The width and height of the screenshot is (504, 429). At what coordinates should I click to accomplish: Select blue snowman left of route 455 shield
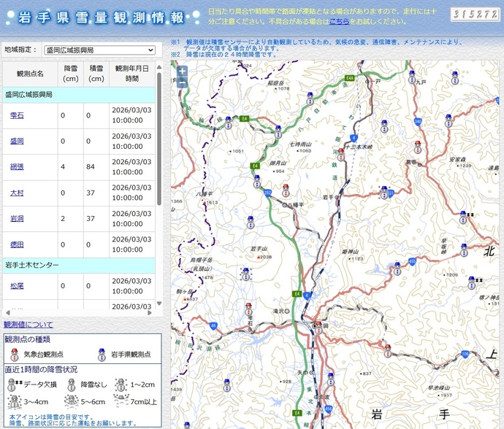pyautogui.click(x=397, y=268)
